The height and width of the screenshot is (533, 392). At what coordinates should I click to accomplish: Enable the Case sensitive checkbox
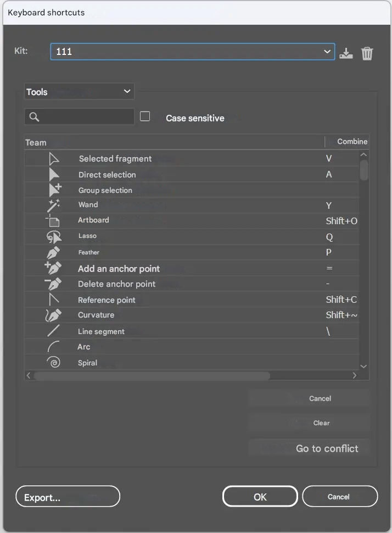[145, 116]
